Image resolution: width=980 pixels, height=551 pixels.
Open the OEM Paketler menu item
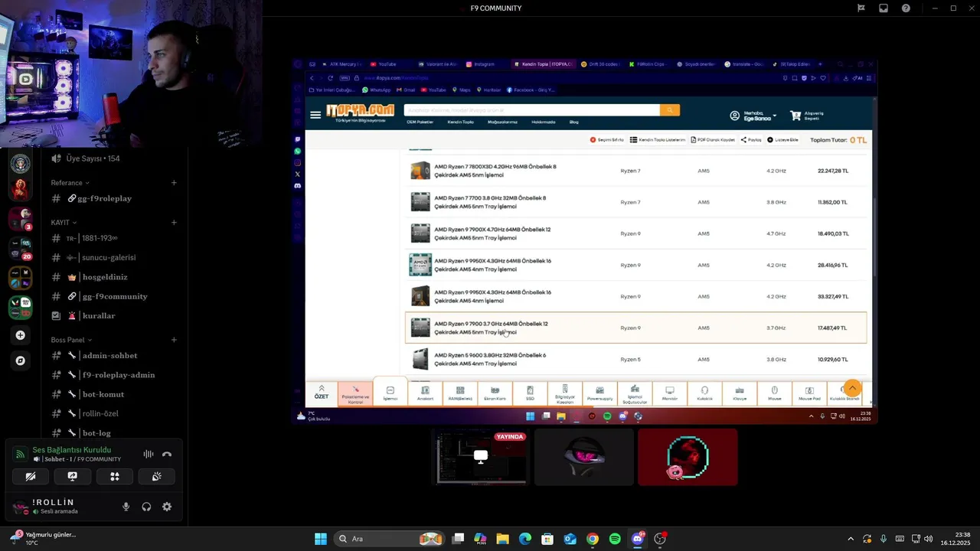[420, 122]
